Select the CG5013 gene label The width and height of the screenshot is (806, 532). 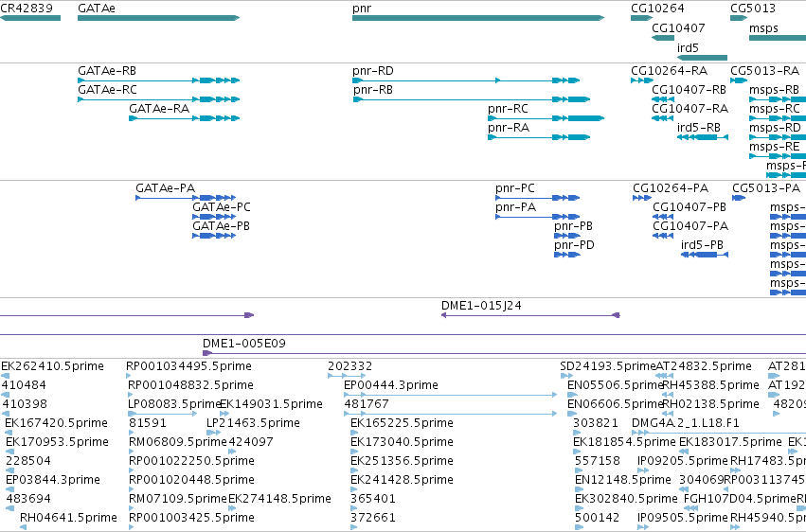click(753, 9)
